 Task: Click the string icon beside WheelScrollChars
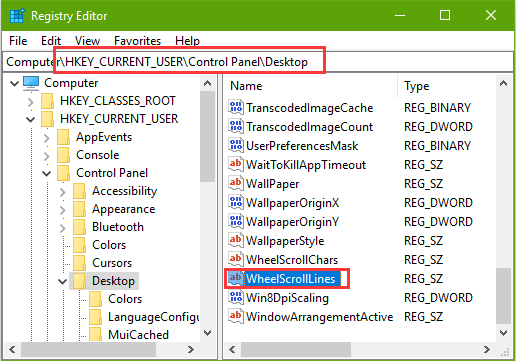coord(236,259)
